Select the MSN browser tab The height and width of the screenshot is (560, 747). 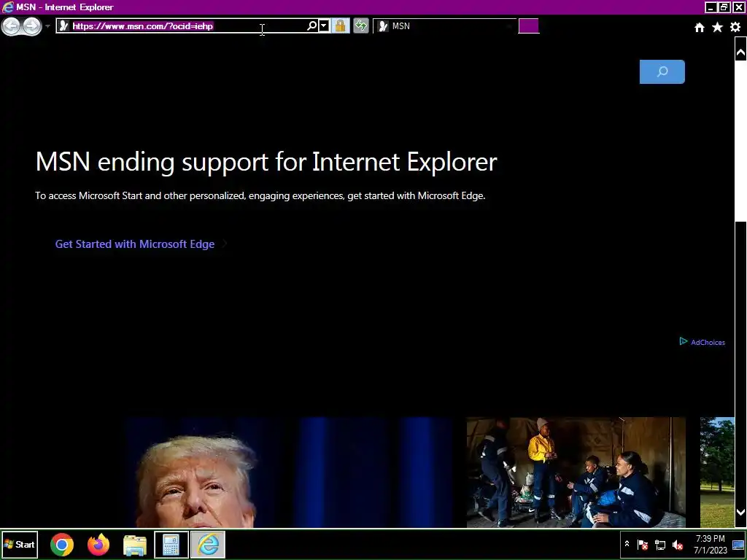[445, 26]
